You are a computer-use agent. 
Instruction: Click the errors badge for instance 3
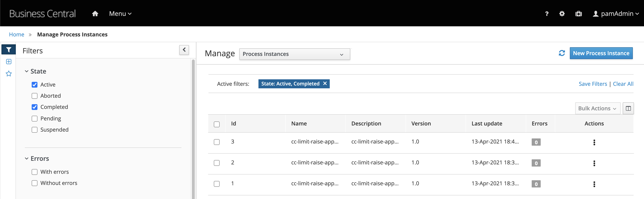point(536,142)
